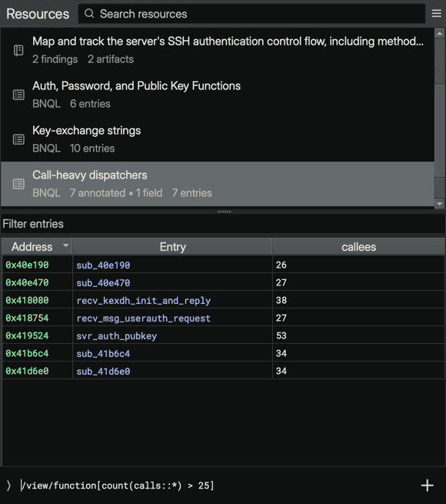Select callees value 53
Screen dimensions: 446x504
coord(281,335)
